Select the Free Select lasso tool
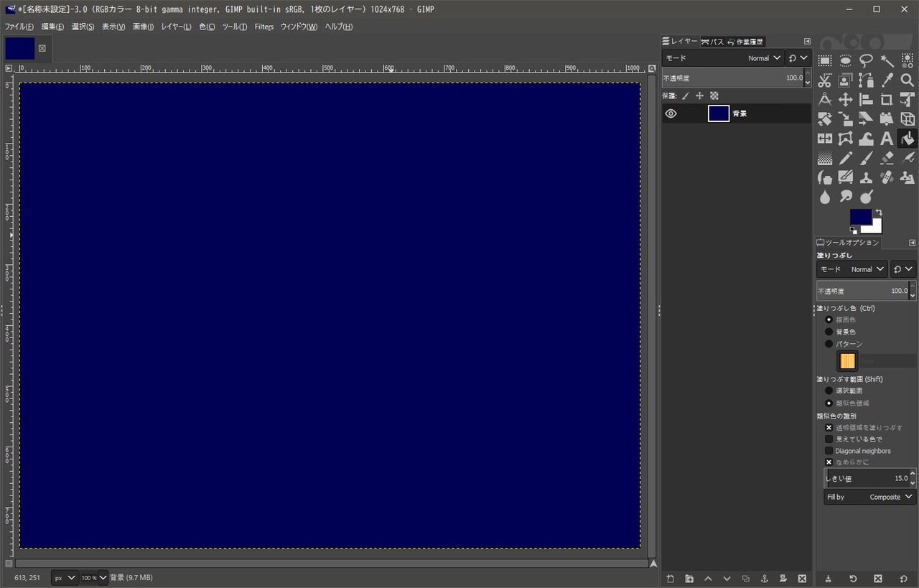The height and width of the screenshot is (588, 919). [x=867, y=61]
